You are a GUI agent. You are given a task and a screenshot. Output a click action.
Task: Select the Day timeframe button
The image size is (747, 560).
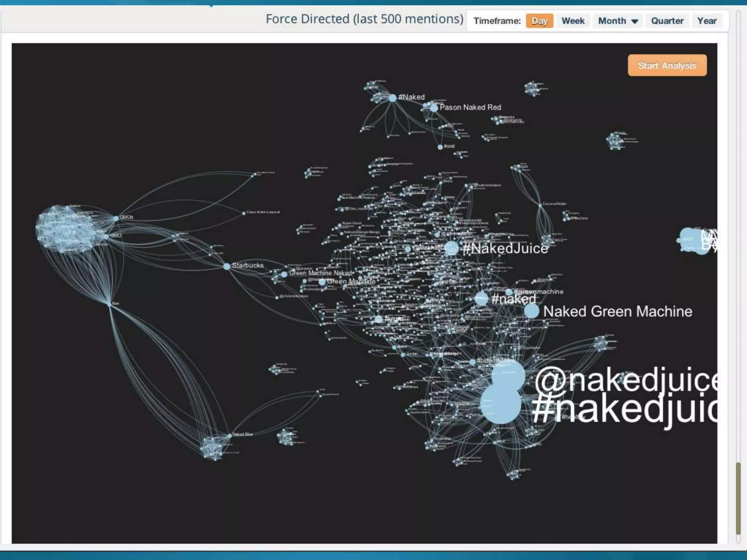pos(539,21)
